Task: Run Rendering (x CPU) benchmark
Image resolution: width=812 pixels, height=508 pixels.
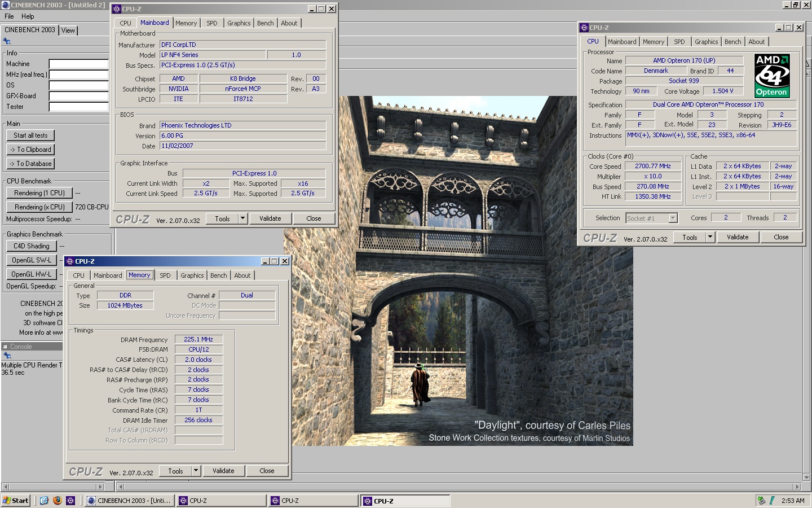Action: [39, 207]
